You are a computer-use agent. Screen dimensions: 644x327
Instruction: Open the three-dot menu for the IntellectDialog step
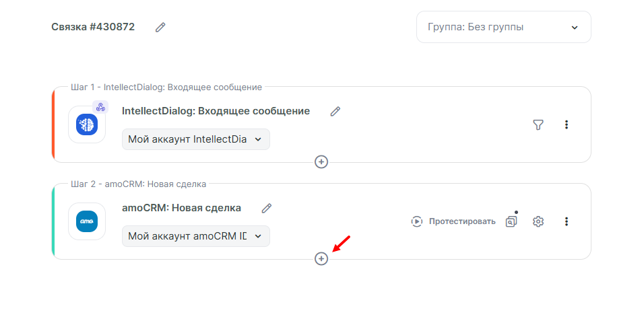pos(567,124)
